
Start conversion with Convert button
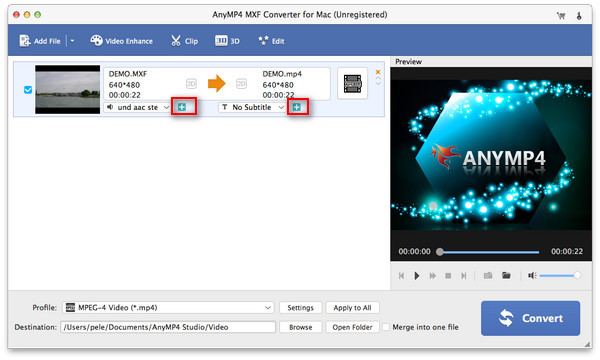(530, 318)
